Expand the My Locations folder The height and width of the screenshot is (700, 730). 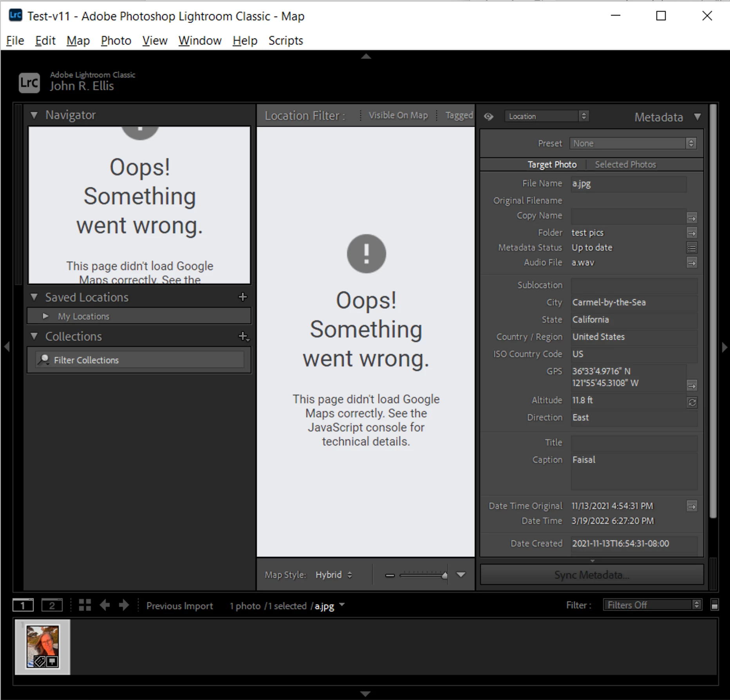pyautogui.click(x=46, y=316)
